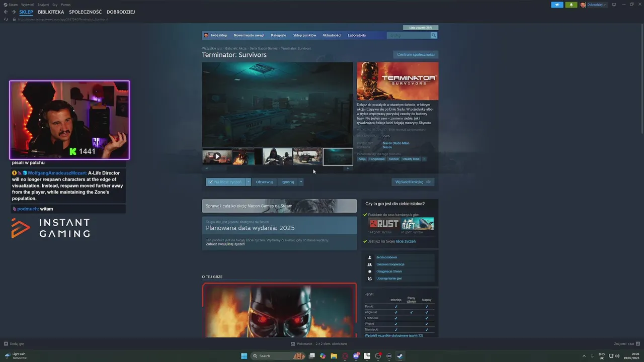Click the store search input field
This screenshot has width=644, height=362.
click(409, 35)
